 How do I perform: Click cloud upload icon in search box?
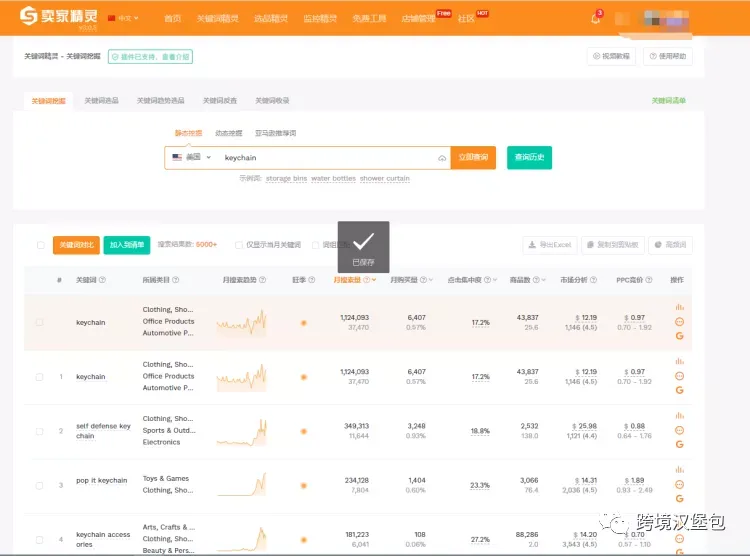(442, 158)
